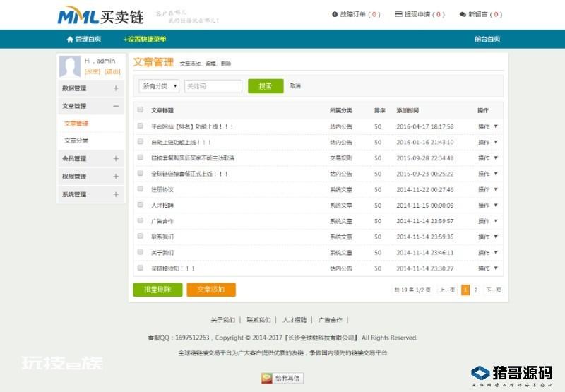The height and width of the screenshot is (392, 565).
Task: Select 文章分类 in the sidebar
Action: (x=76, y=141)
